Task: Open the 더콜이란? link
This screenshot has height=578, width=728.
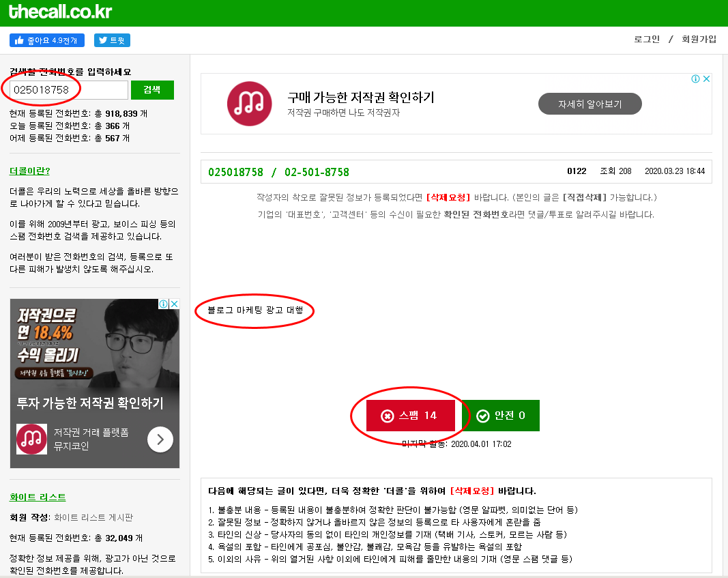Action: click(30, 171)
